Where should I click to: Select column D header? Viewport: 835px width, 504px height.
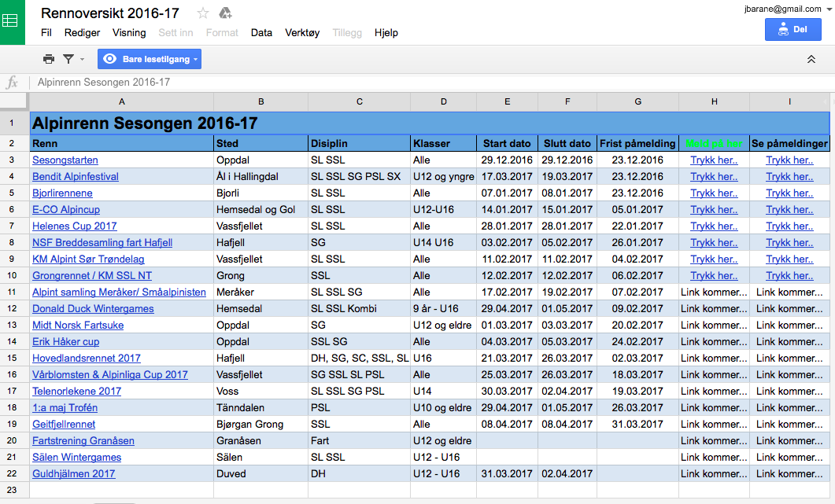tap(443, 101)
